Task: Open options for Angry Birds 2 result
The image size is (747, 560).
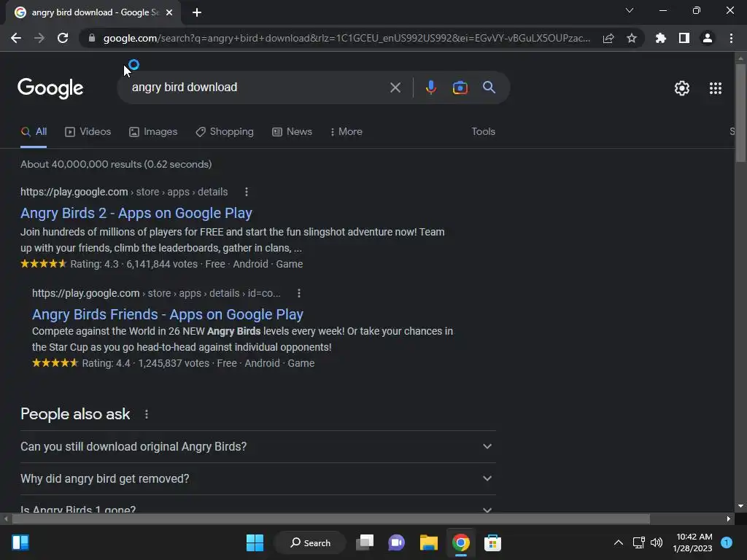Action: [x=247, y=192]
